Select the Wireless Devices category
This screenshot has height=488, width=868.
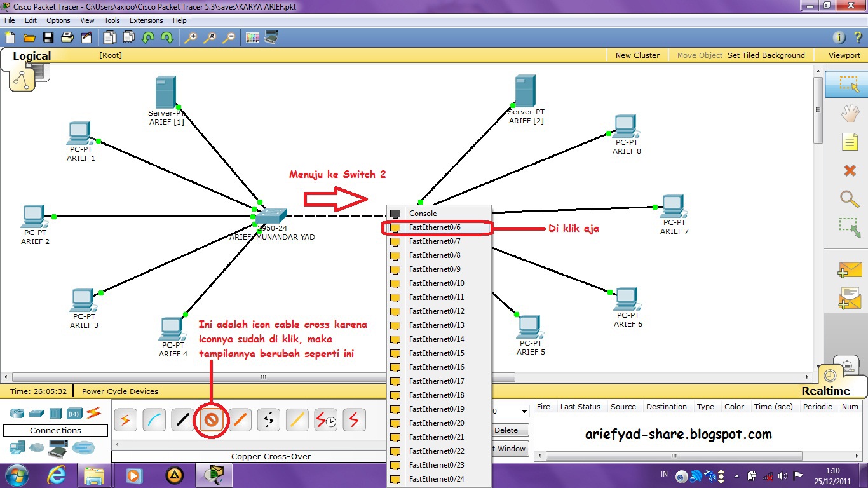[74, 413]
